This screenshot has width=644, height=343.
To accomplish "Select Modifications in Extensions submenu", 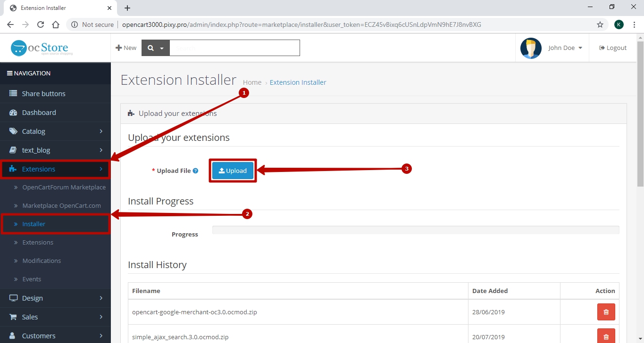I will [x=42, y=261].
